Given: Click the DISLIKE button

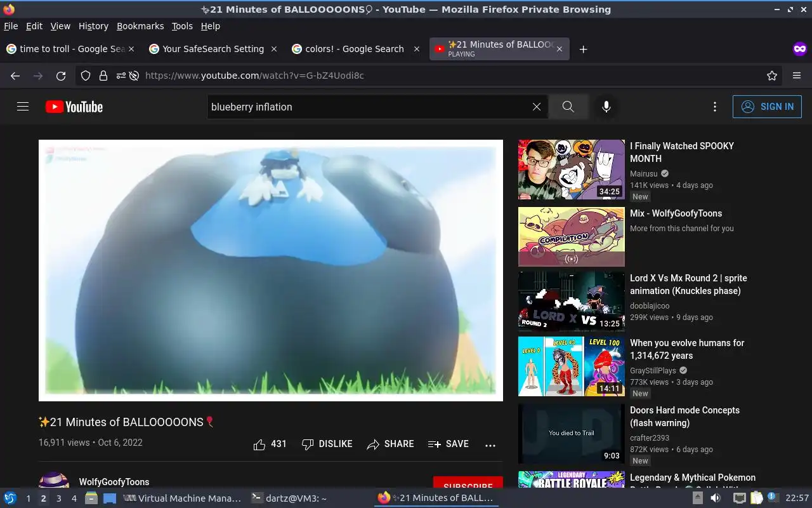Looking at the screenshot, I should (x=327, y=444).
